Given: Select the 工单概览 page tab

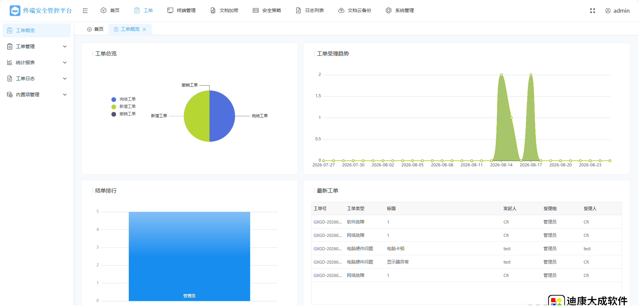Looking at the screenshot, I should pyautogui.click(x=130, y=29).
